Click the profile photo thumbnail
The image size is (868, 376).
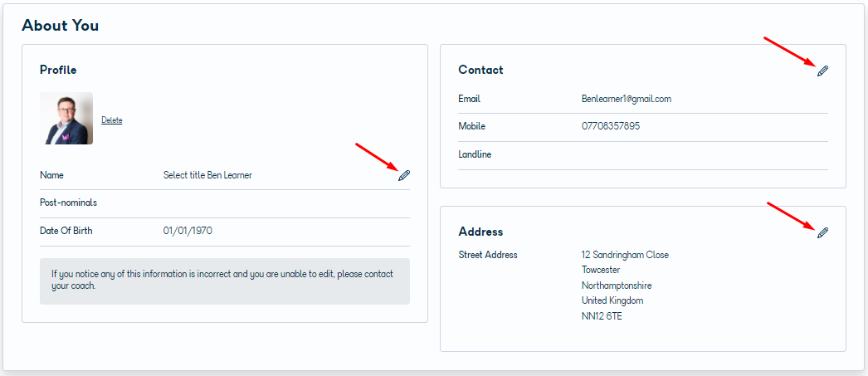66,119
